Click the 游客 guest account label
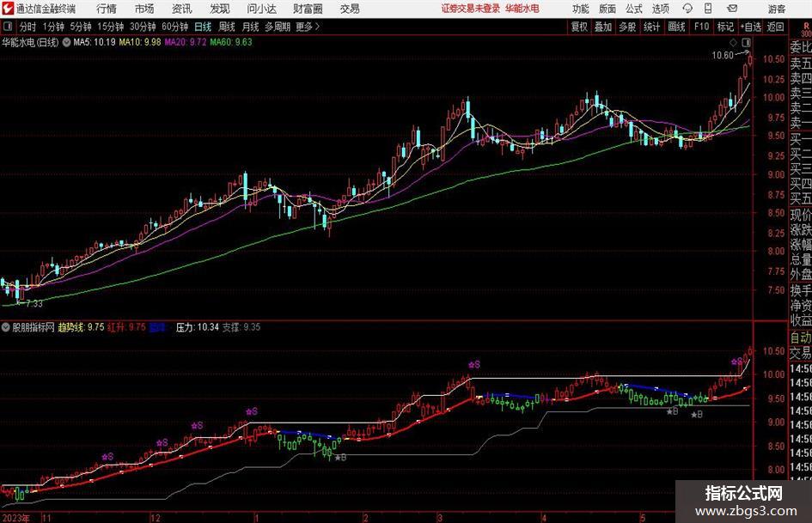This screenshot has width=812, height=523. (777, 9)
